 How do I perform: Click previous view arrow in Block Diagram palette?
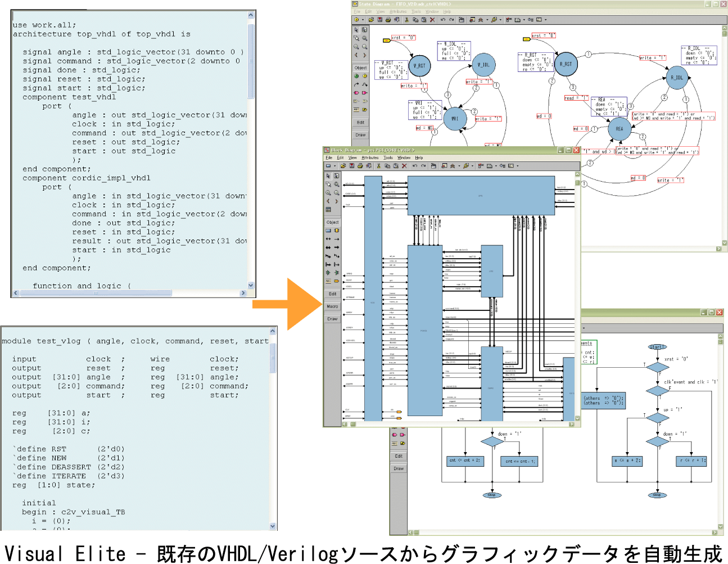click(328, 201)
